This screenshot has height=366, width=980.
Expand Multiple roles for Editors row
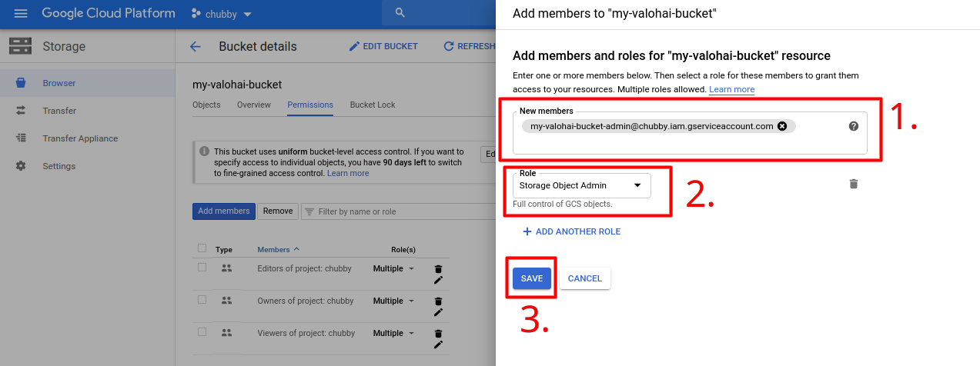(393, 269)
